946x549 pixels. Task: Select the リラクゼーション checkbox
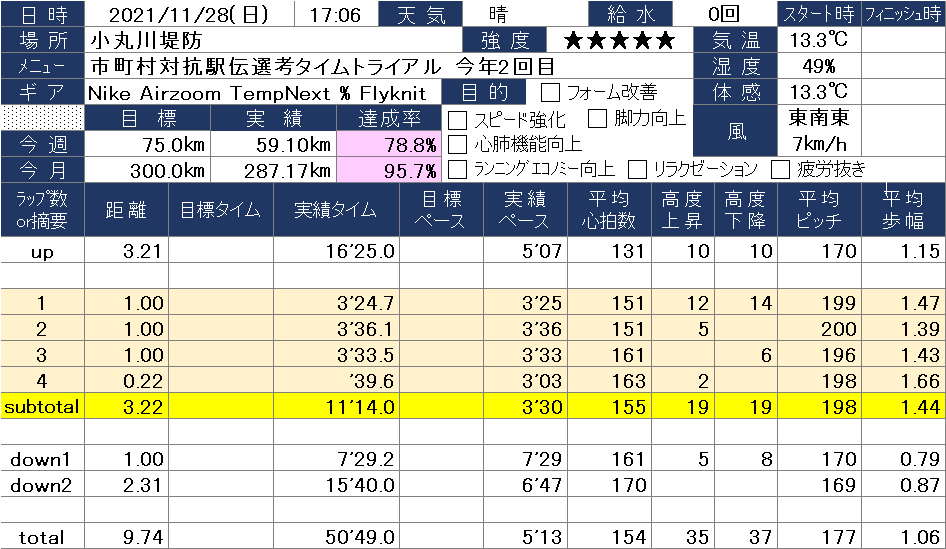click(x=637, y=169)
